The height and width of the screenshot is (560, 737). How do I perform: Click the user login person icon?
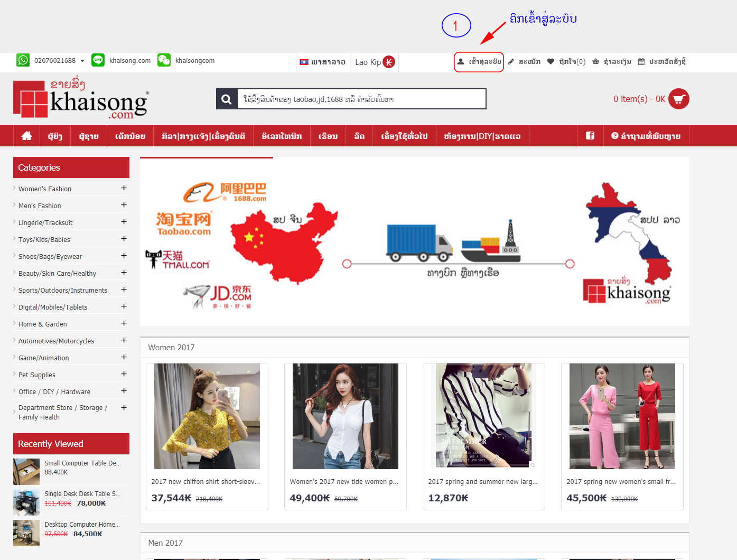(461, 61)
